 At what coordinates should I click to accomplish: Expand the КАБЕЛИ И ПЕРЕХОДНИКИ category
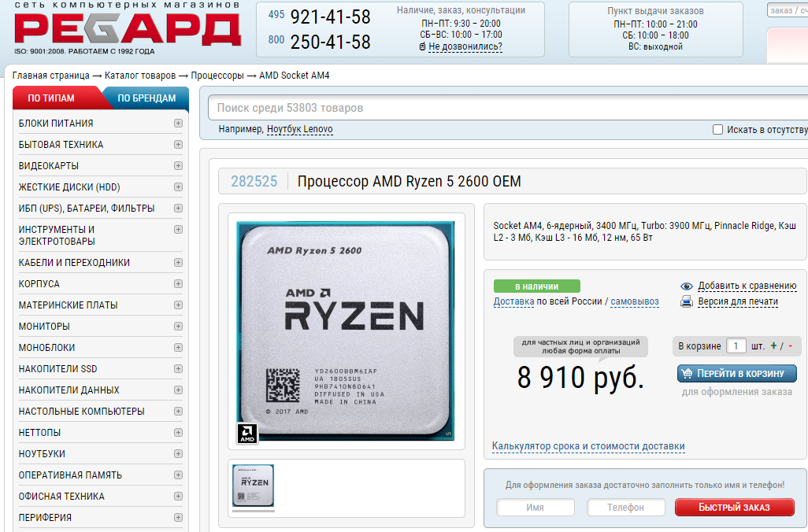tap(178, 263)
